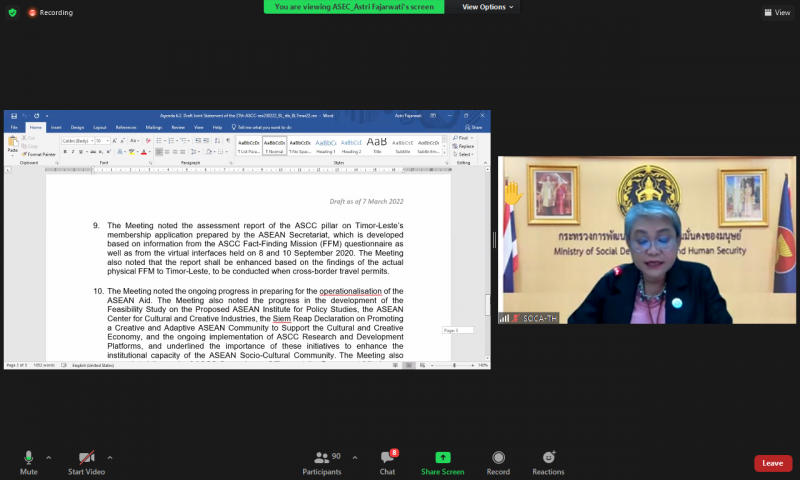
Task: Open the audio options caret beside Mute
Action: point(48,458)
